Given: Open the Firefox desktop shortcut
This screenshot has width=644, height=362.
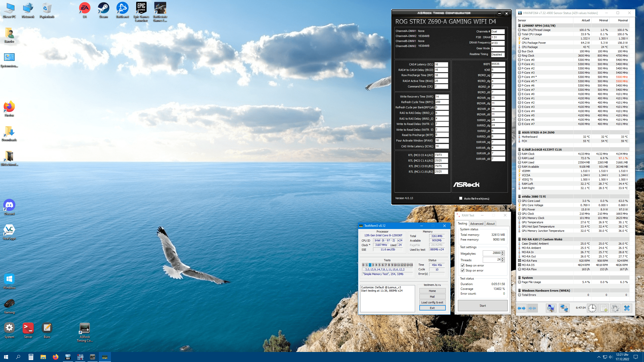Looking at the screenshot, I should 9,109.
